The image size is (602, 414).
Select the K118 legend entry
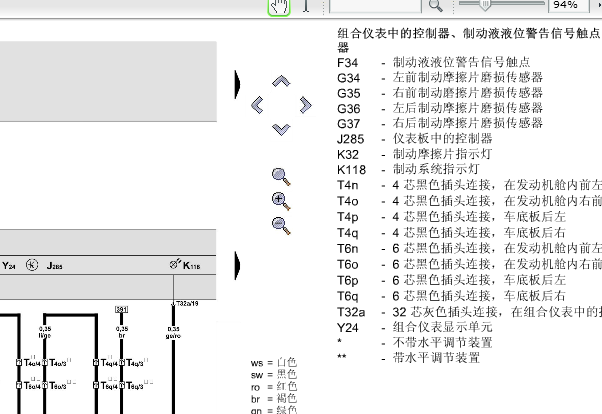pos(408,169)
